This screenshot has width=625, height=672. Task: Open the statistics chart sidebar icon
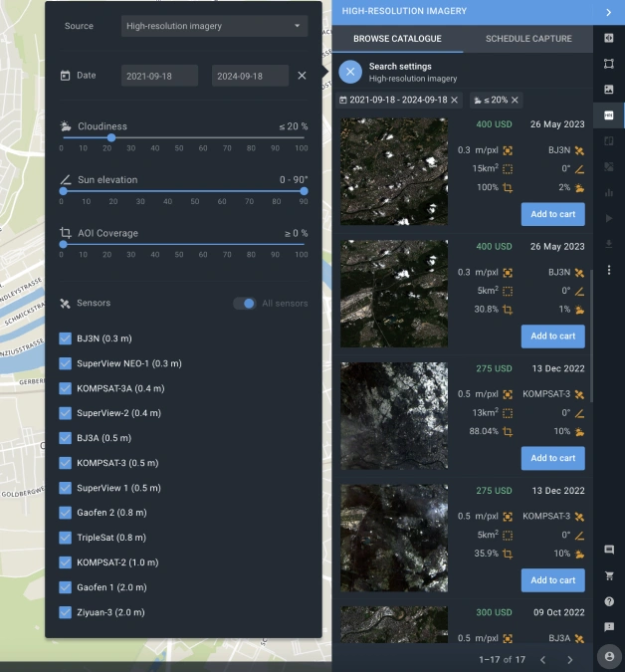click(609, 192)
